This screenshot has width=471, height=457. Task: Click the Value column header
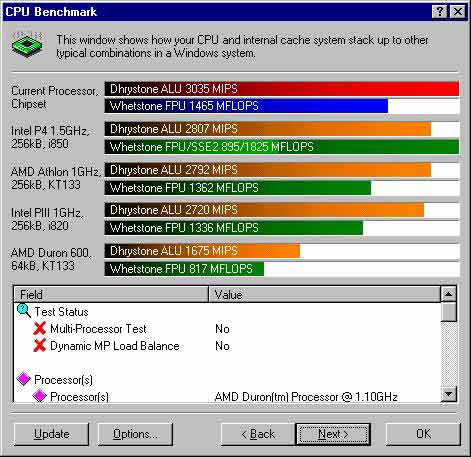click(324, 294)
